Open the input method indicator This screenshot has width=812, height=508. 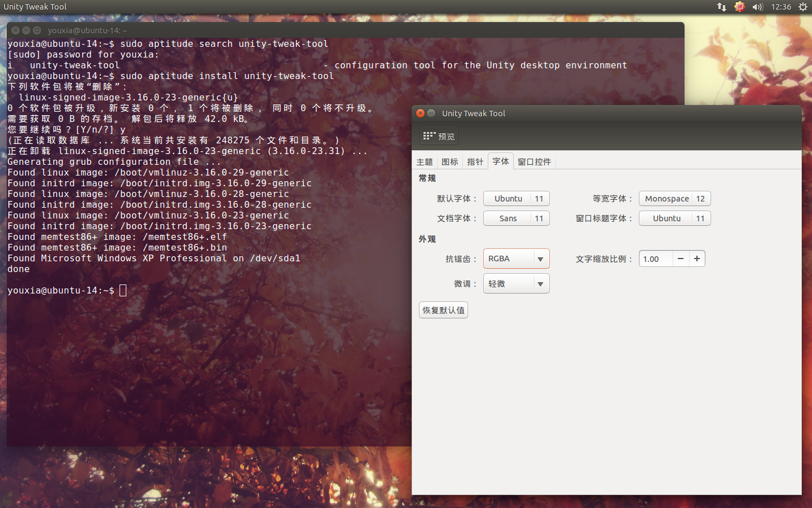point(739,7)
